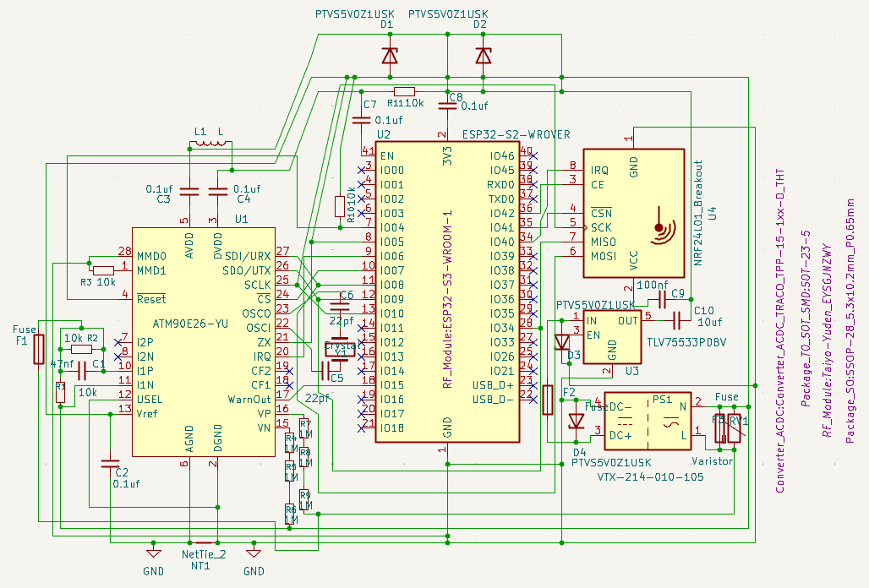Screen dimensions: 869x588
Task: Click the RF_Module:Taiyo-Yuden_EYSGJNZWY text
Action: (827, 340)
